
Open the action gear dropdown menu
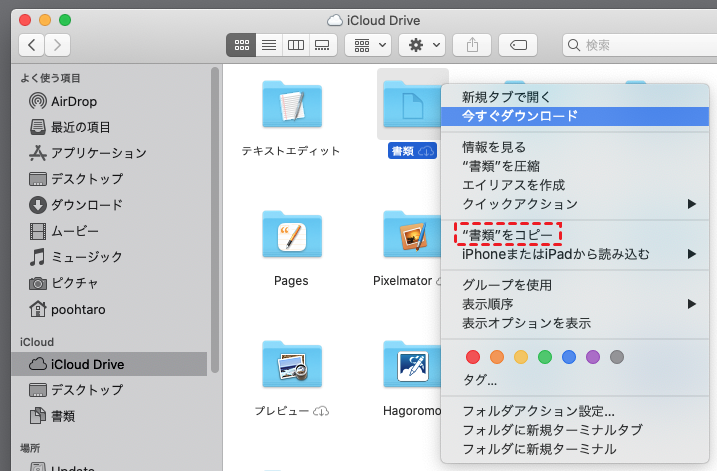point(421,45)
